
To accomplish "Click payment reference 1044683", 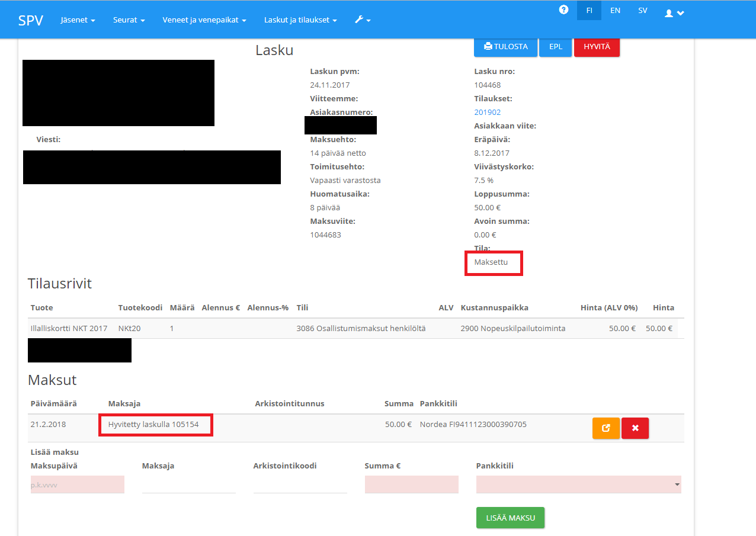I will pos(325,235).
